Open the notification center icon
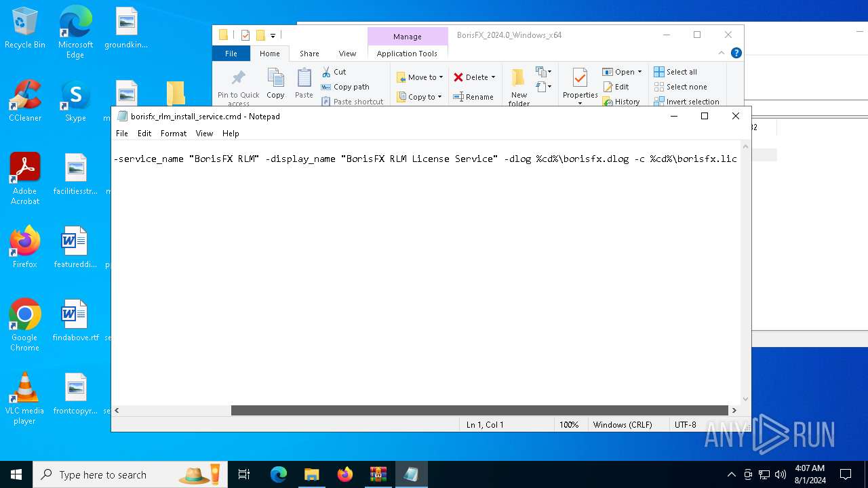Viewport: 868px width, 488px height. 846,474
